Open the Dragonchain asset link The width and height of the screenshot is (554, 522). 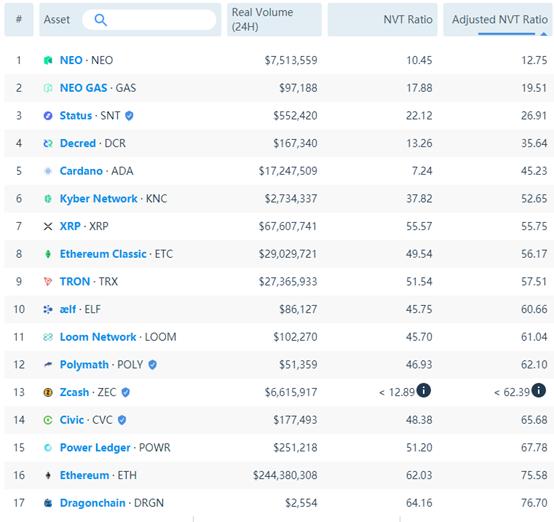tap(93, 503)
